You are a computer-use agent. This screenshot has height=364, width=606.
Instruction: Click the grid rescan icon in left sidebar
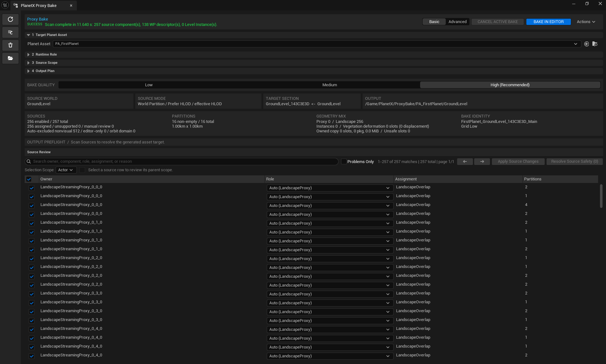[x=10, y=32]
